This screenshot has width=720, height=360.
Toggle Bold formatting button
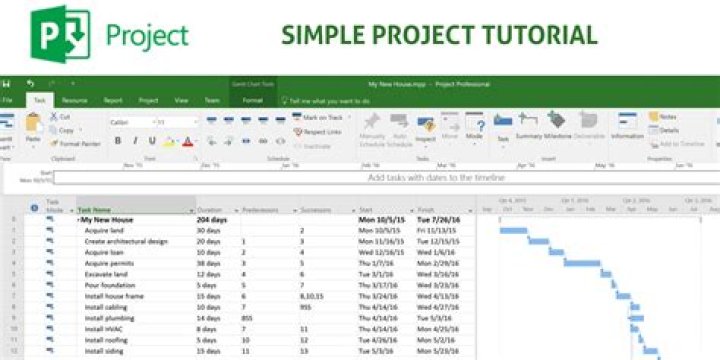point(118,141)
